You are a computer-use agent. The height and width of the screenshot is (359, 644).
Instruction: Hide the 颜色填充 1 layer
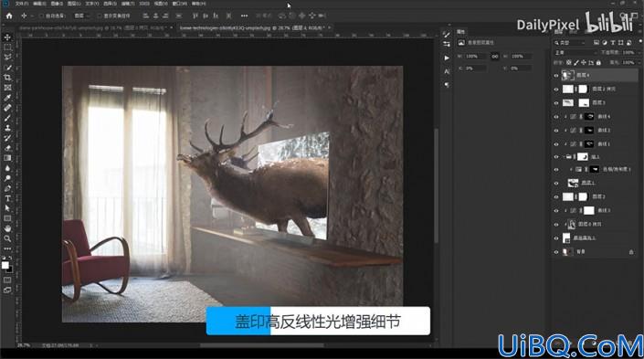pos(556,238)
